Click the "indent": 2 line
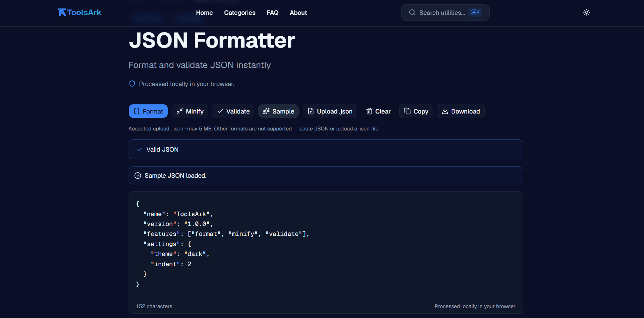Viewport: 644px width, 318px height. pyautogui.click(x=171, y=264)
